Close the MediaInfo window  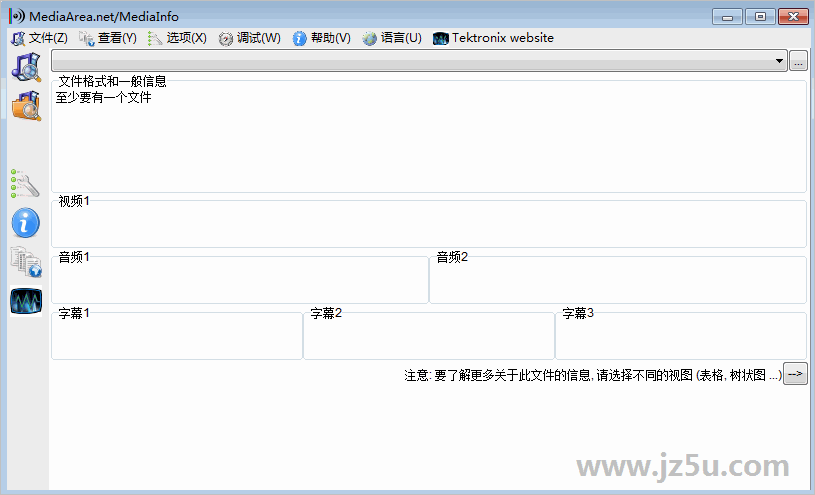coord(793,17)
